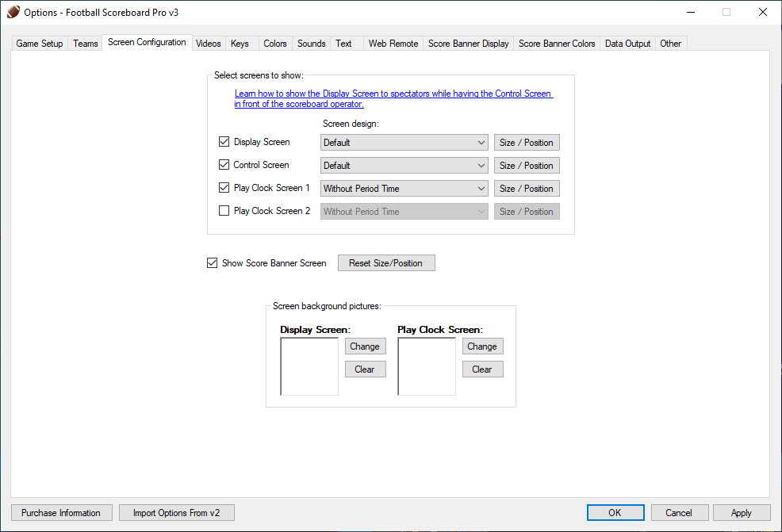782x532 pixels.
Task: Click Size / Position for Display Screen
Action: pos(527,143)
